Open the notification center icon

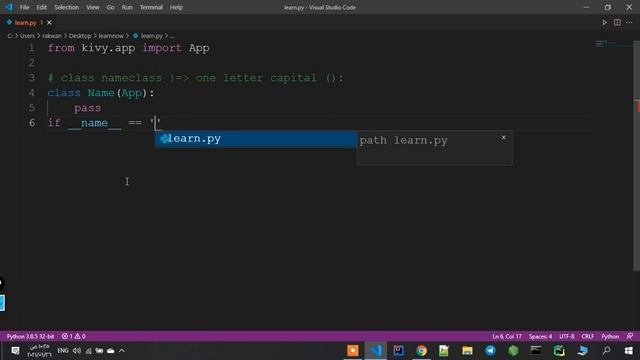coord(15,351)
